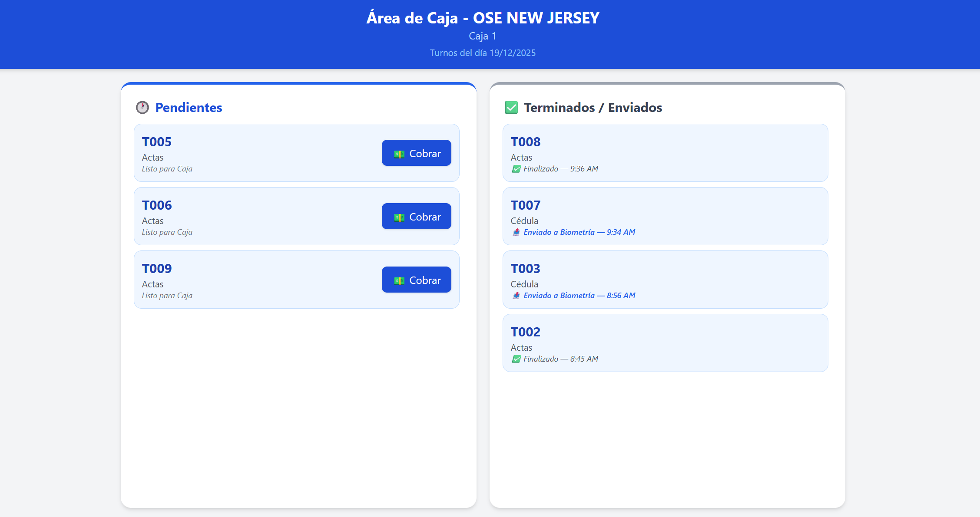Click the money icon in T009's Cobrar button

(399, 281)
